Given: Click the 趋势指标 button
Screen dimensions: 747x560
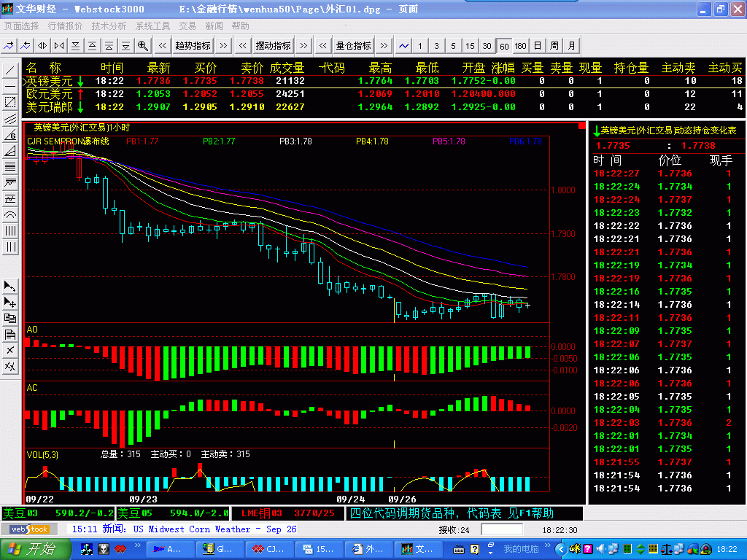Looking at the screenshot, I should pyautogui.click(x=193, y=46).
